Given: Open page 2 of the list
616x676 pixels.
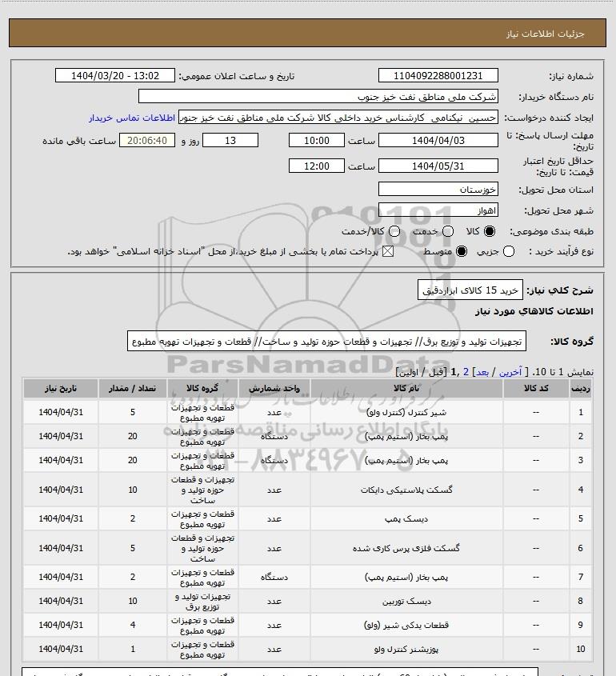Looking at the screenshot, I should click(466, 372).
